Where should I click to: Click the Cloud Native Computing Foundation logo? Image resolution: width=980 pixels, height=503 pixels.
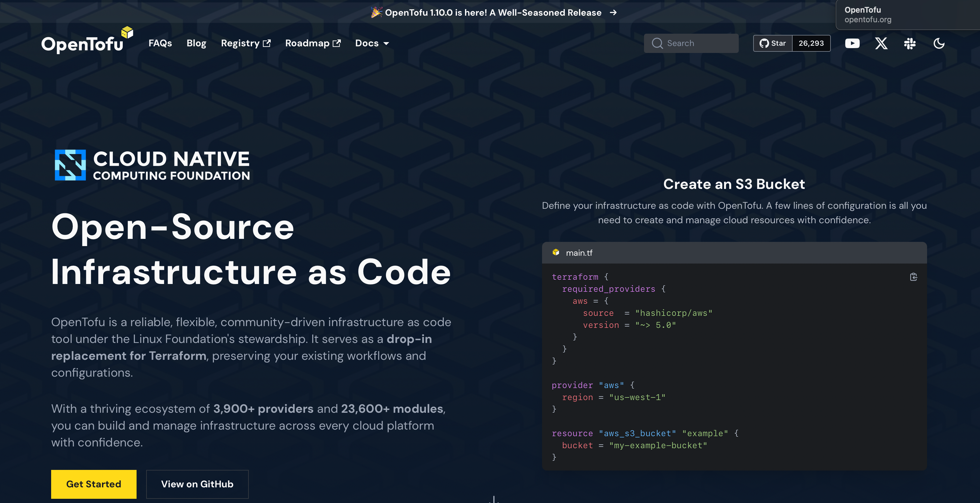[152, 165]
